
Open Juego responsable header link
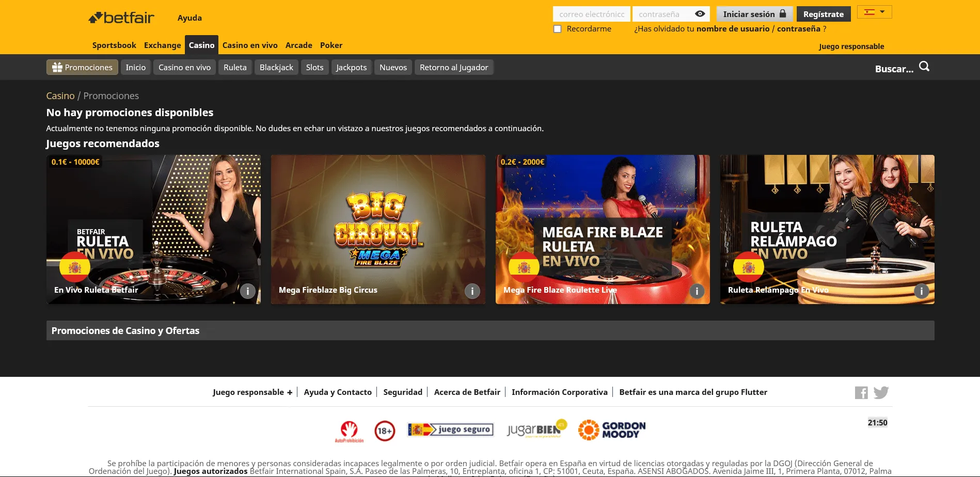tap(851, 46)
